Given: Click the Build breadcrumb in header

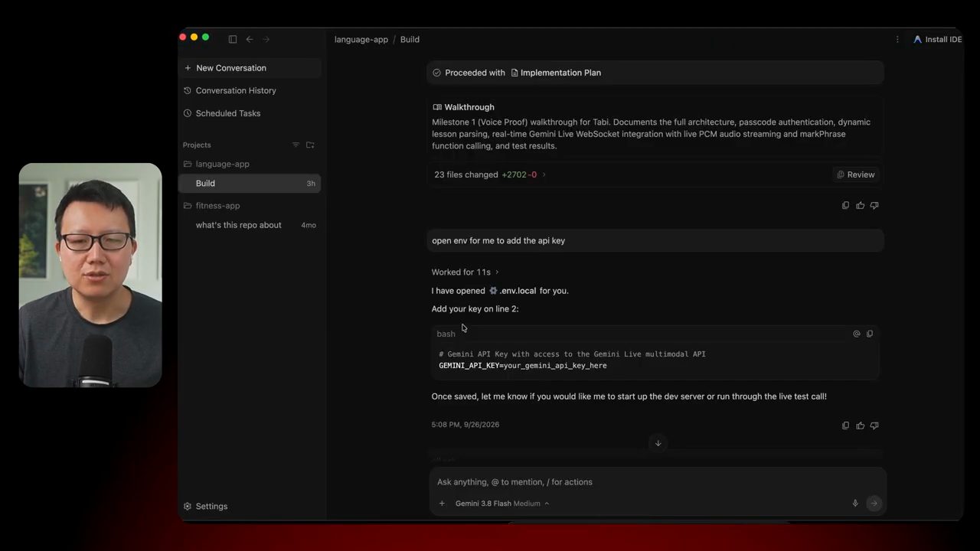Looking at the screenshot, I should (x=410, y=39).
